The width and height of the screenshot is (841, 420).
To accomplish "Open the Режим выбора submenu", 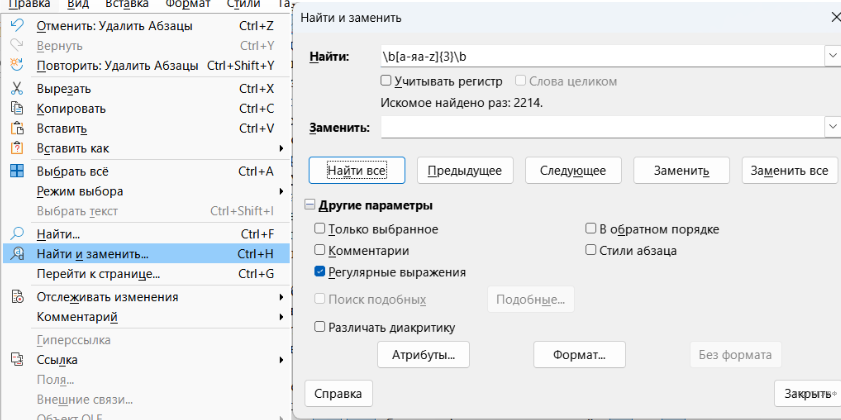I will click(x=80, y=191).
